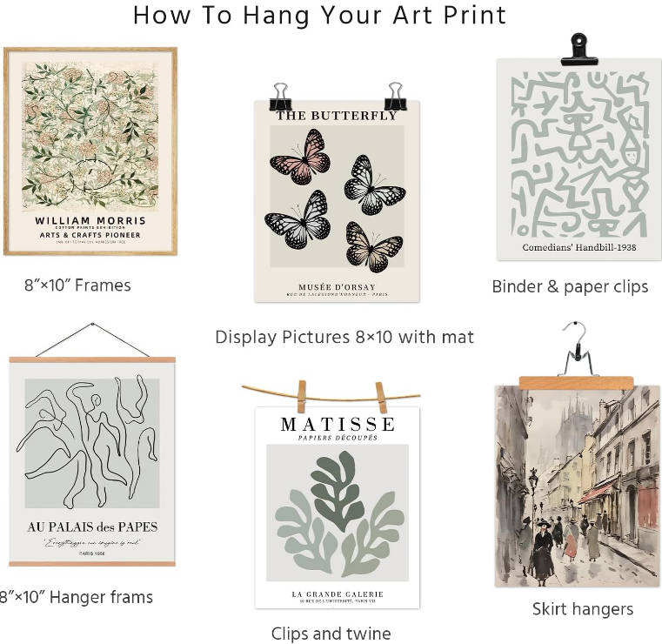The height and width of the screenshot is (644, 662).
Task: Select the Comedians' Handbill-1938 print
Action: [578, 159]
